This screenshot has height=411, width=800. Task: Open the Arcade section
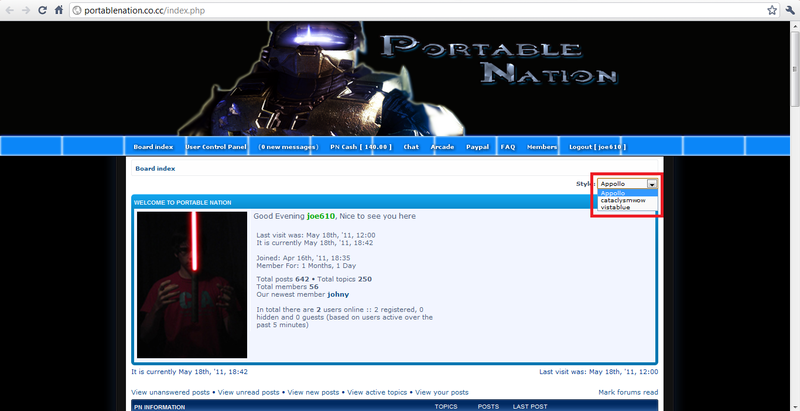coord(442,147)
